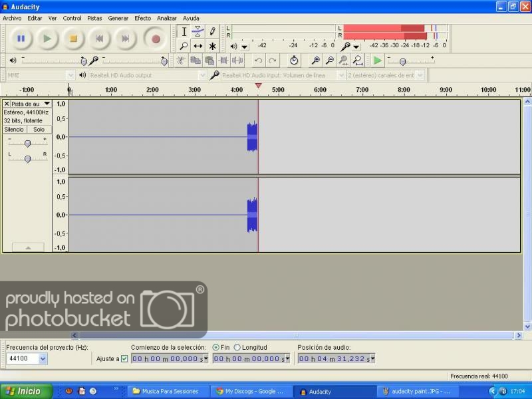Open the Generar menu
The height and width of the screenshot is (399, 532).
[x=118, y=19]
